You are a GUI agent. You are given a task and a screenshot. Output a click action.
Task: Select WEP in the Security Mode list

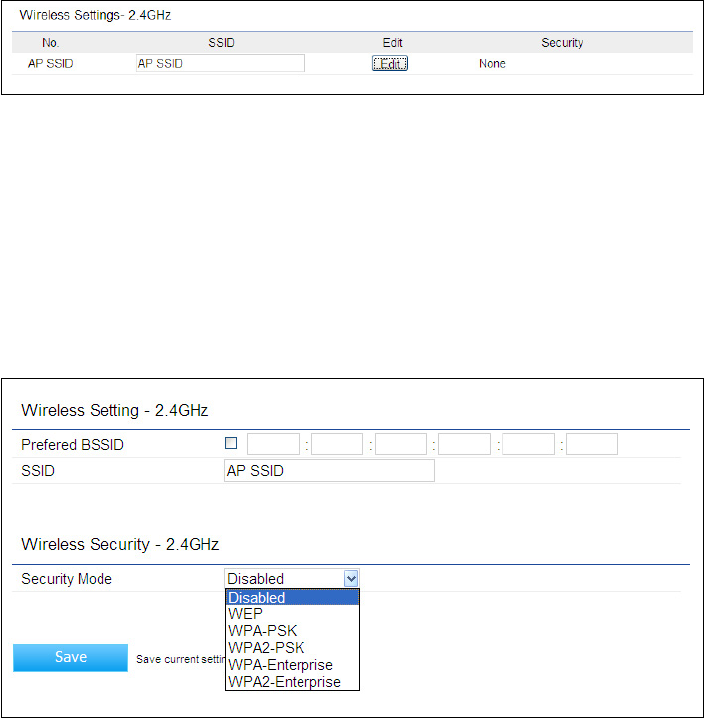click(292, 614)
